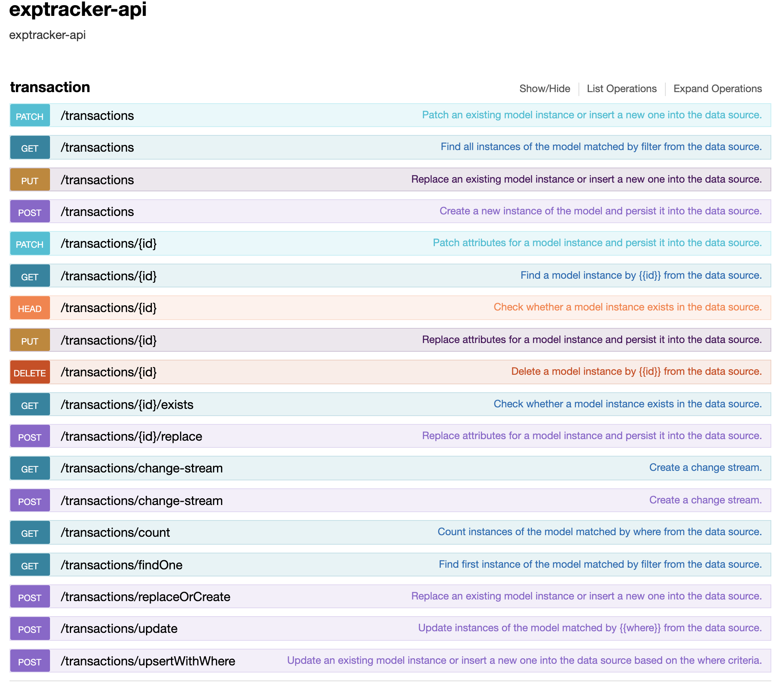Click the PATCH badge for /transactions
784x690 pixels.
[30, 116]
